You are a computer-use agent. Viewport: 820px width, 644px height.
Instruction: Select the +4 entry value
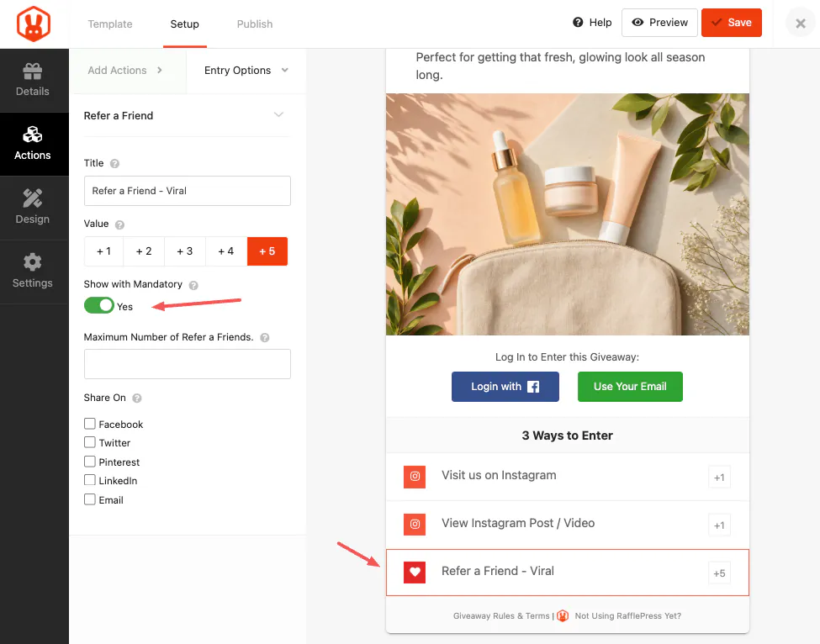[x=226, y=251]
